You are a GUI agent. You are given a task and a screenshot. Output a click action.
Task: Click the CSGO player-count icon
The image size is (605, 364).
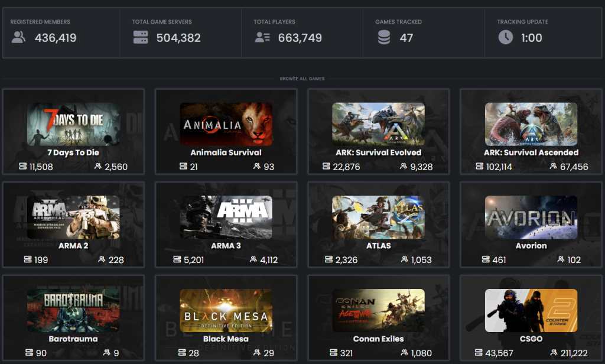click(554, 352)
